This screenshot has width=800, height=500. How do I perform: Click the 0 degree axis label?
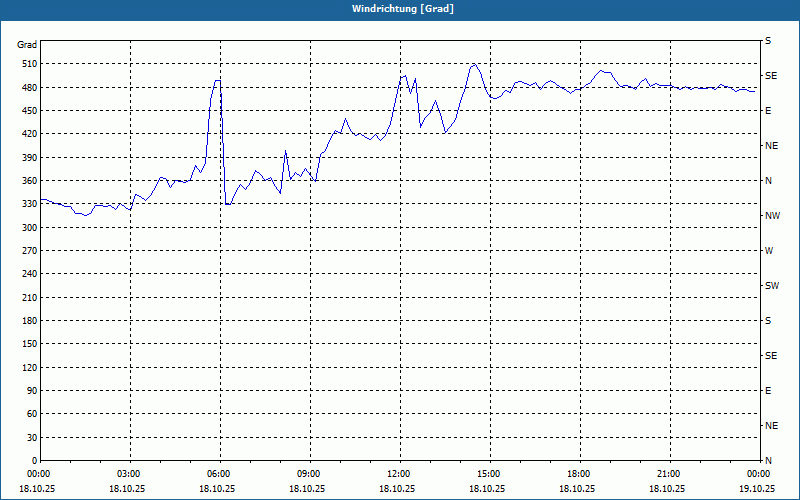point(35,460)
